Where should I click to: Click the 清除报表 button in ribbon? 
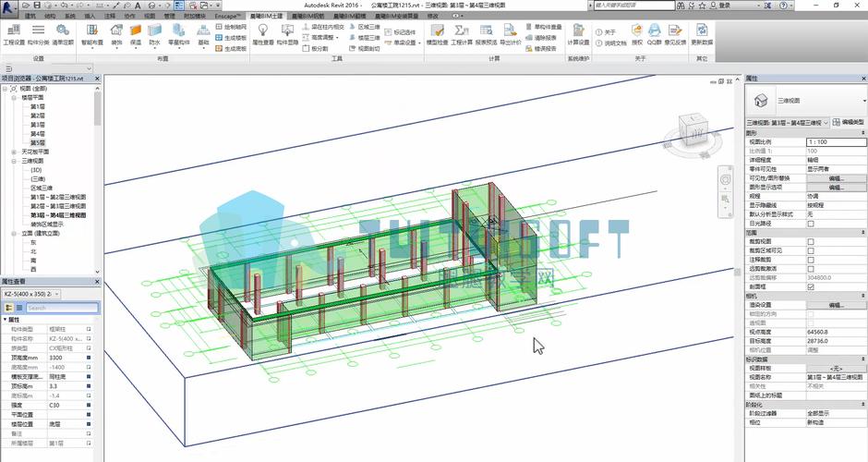(x=541, y=38)
